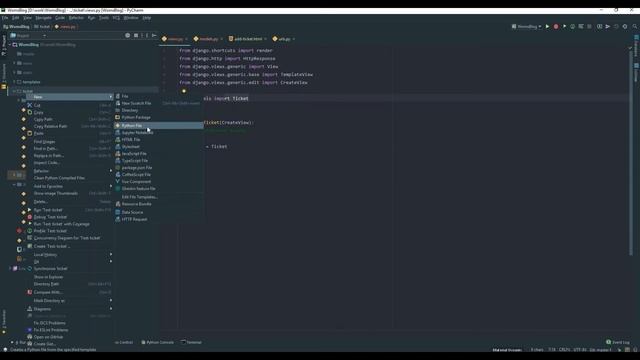Create a new CoffeeScript File
The height and width of the screenshot is (360, 640).
tap(159, 175)
